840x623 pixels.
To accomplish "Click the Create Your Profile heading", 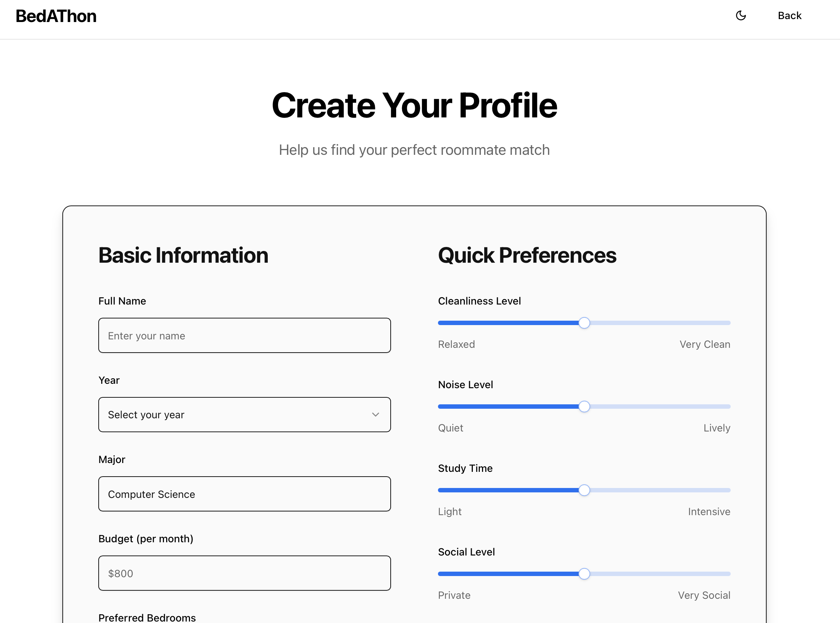I will [414, 106].
